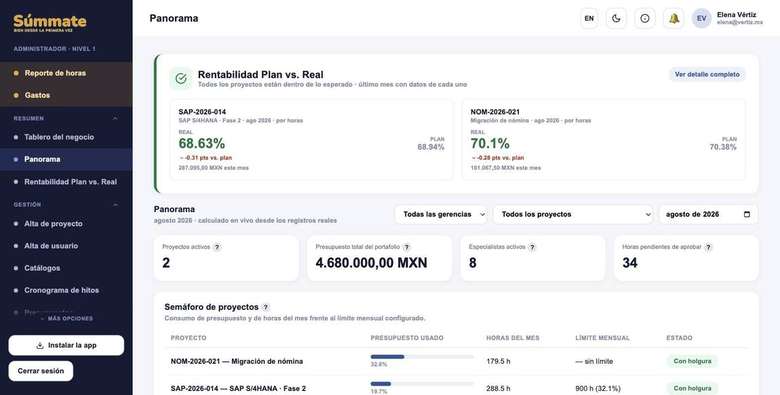Image resolution: width=780 pixels, height=395 pixels.
Task: Click the ESTADO column header
Action: [x=679, y=338]
